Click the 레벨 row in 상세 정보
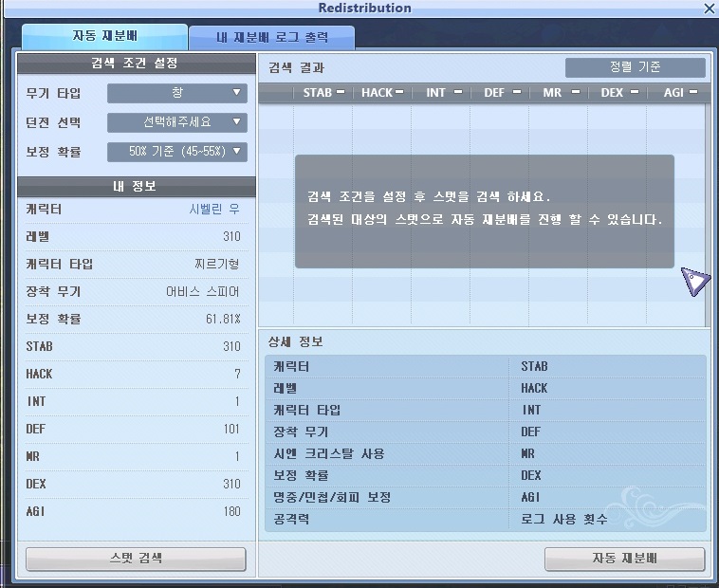Viewport: 719px width, 588px height. pos(387,389)
